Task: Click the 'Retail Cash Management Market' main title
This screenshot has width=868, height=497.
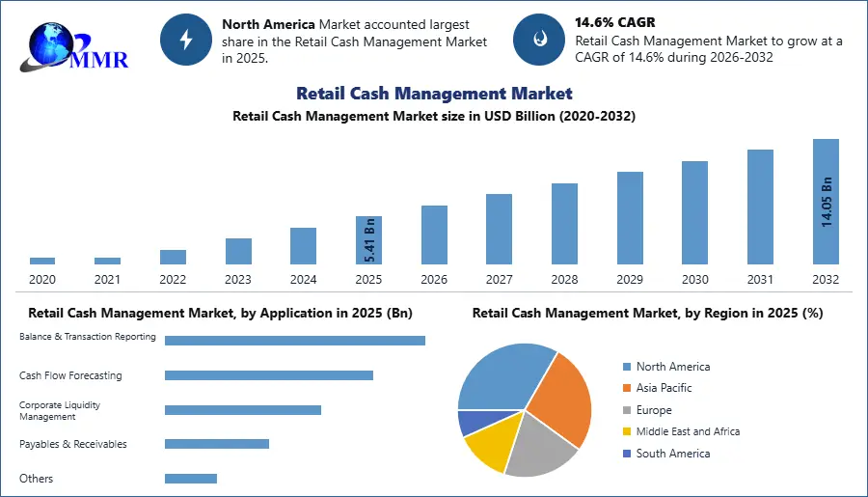Action: point(434,94)
